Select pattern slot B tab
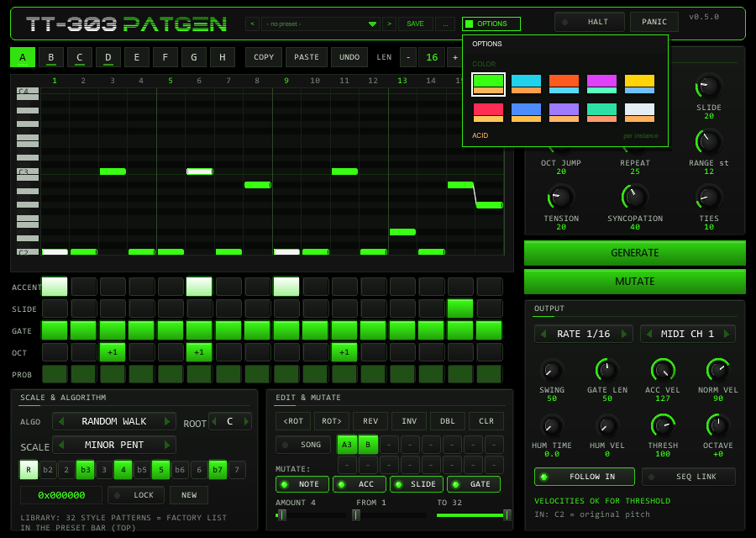The image size is (756, 538). tap(50, 57)
